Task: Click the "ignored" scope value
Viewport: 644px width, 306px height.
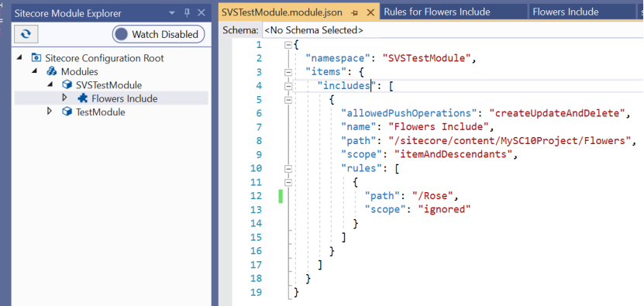Action: (x=444, y=209)
